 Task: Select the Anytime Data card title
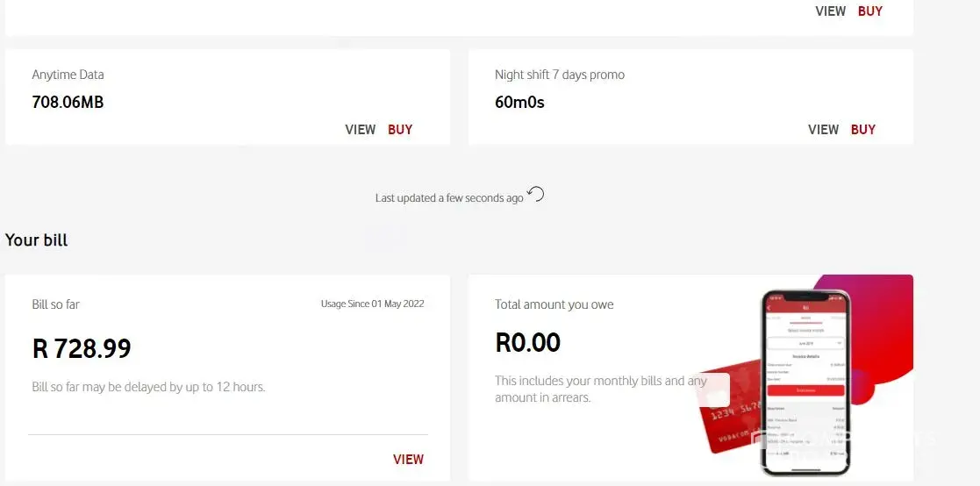[x=68, y=75]
